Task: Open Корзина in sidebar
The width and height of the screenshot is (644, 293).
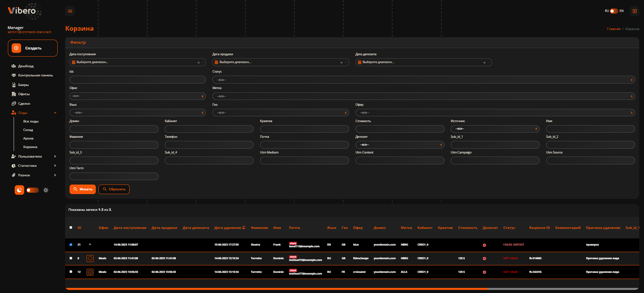Action: click(x=30, y=147)
